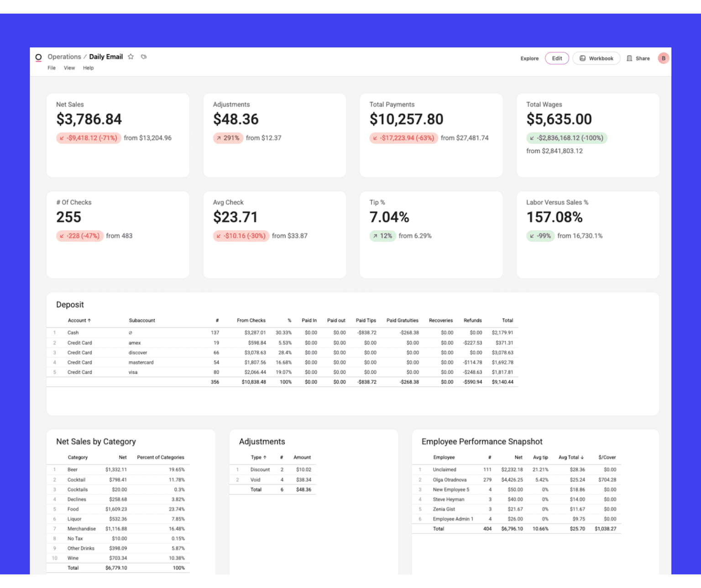Sort Employee table by Avg Total arrow
701x588 pixels.
(582, 457)
